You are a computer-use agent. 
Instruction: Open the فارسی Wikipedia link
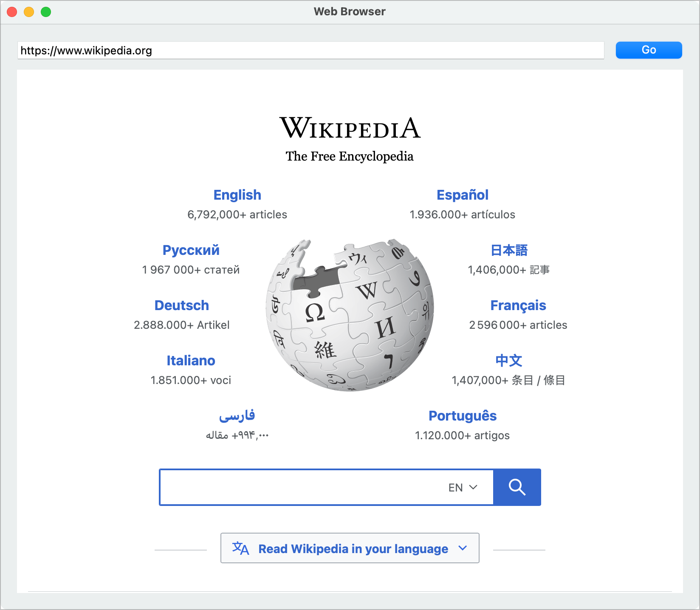pos(237,416)
